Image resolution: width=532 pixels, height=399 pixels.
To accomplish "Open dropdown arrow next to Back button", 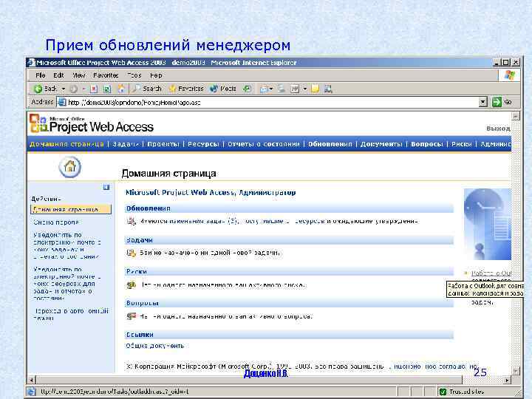I will (63, 89).
